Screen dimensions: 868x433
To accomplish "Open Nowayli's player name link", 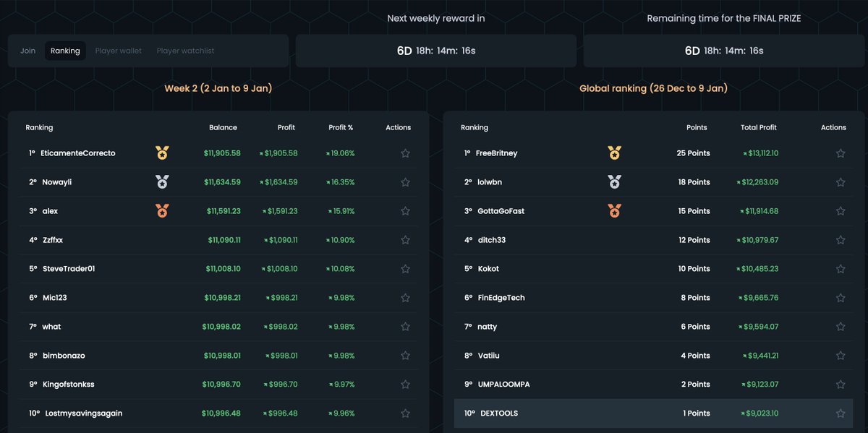I will coord(56,182).
